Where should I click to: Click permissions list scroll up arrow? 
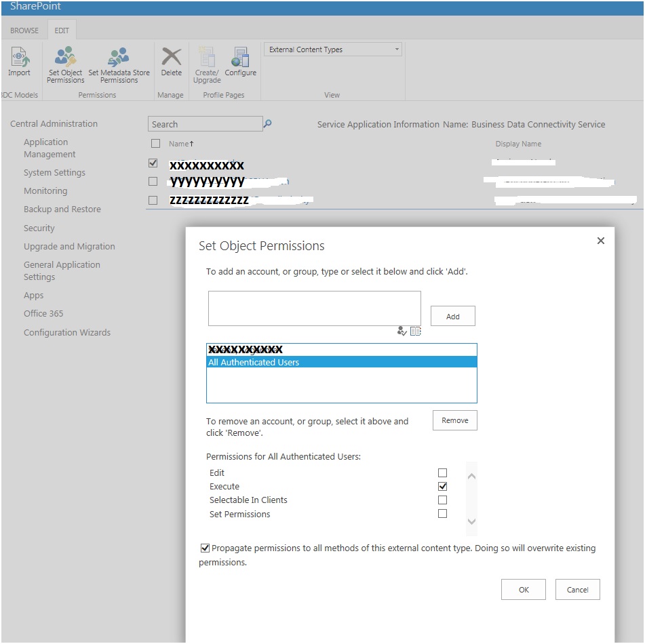[472, 476]
